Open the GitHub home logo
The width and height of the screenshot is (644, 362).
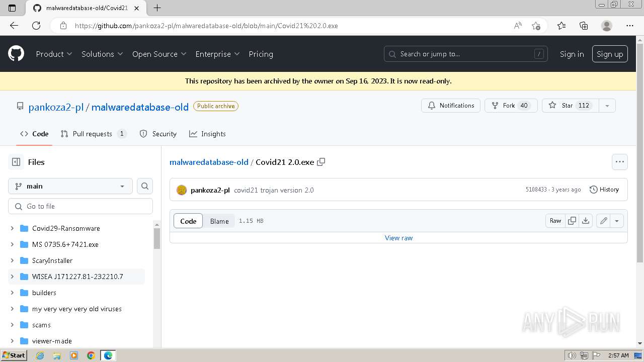coord(16,54)
